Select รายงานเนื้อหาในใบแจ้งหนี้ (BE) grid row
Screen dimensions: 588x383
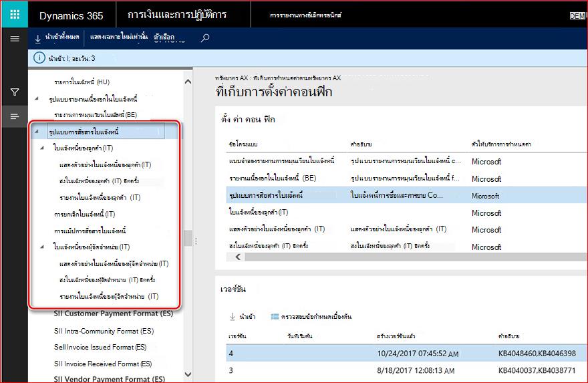(x=407, y=178)
